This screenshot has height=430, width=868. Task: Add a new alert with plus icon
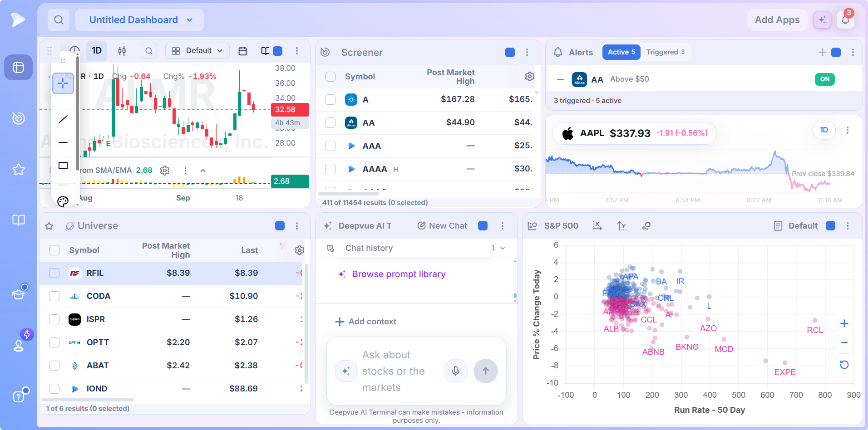pos(822,52)
